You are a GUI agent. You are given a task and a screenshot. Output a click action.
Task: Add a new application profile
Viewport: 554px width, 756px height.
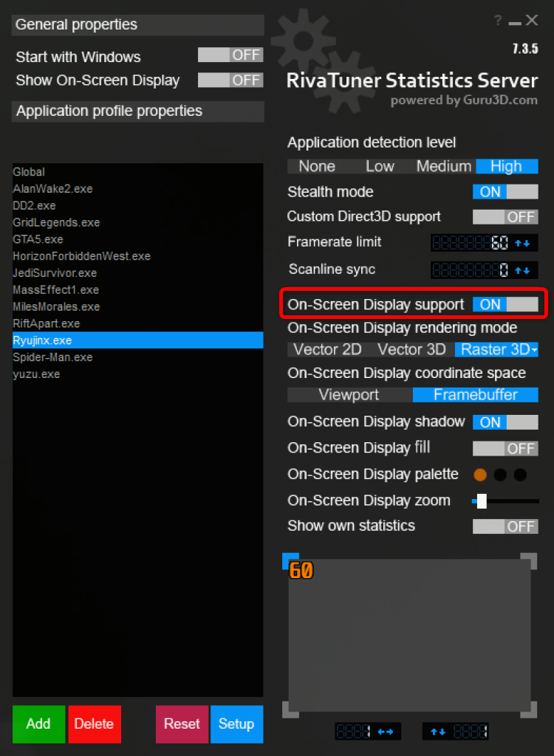tap(38, 724)
